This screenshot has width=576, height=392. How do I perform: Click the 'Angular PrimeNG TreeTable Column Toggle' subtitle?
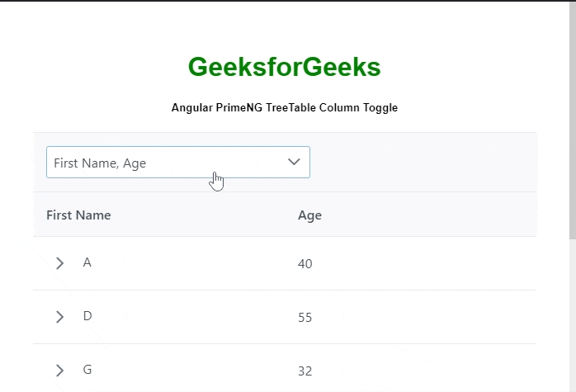(284, 108)
